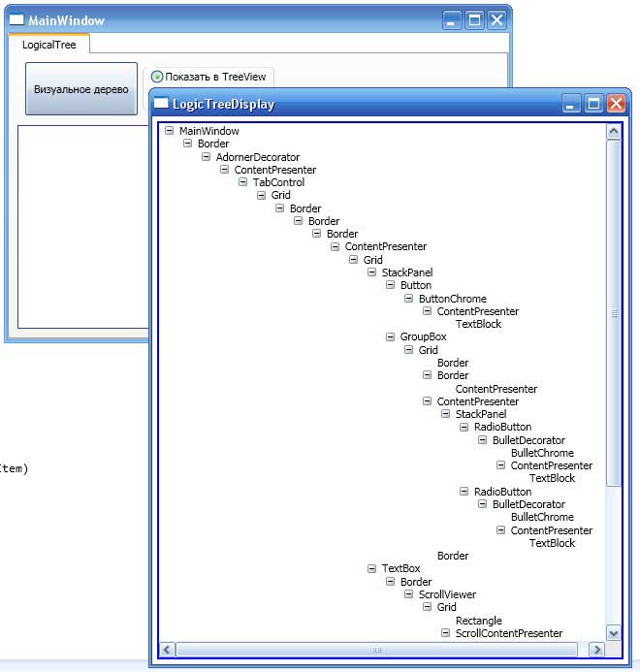640x672 pixels.
Task: Select the first 'BulletChrome' tree item
Action: click(542, 453)
